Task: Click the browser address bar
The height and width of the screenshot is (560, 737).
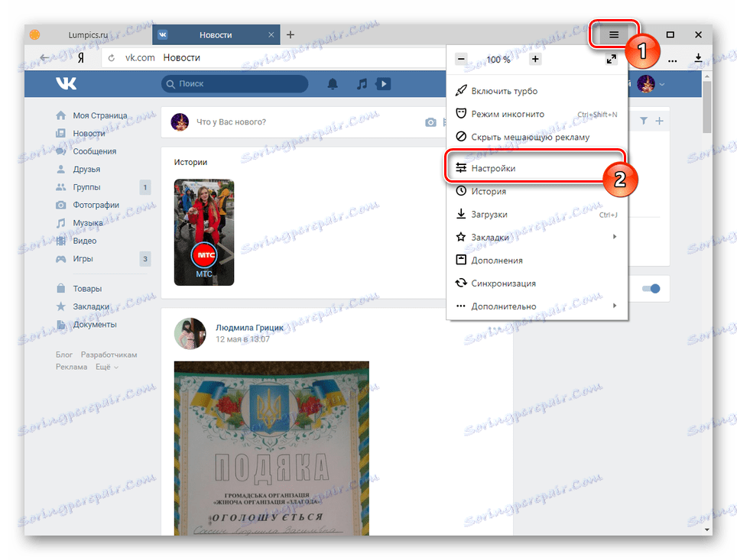Action: click(x=273, y=58)
